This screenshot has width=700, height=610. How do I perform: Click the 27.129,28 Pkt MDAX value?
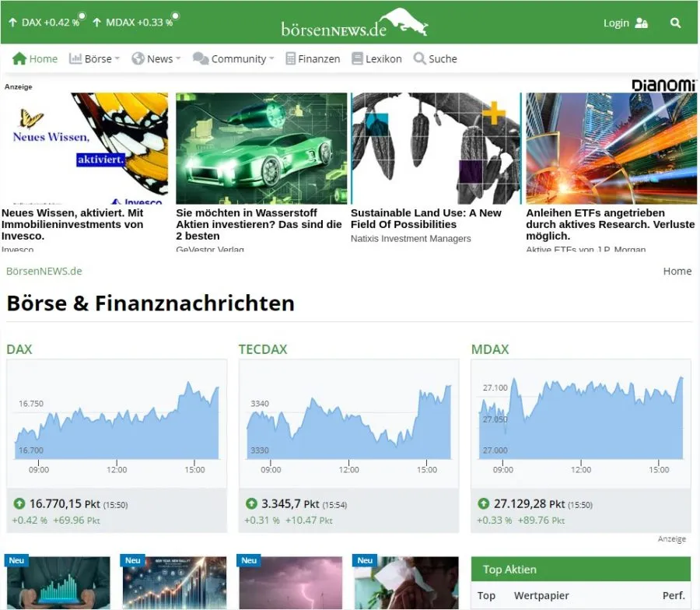529,503
